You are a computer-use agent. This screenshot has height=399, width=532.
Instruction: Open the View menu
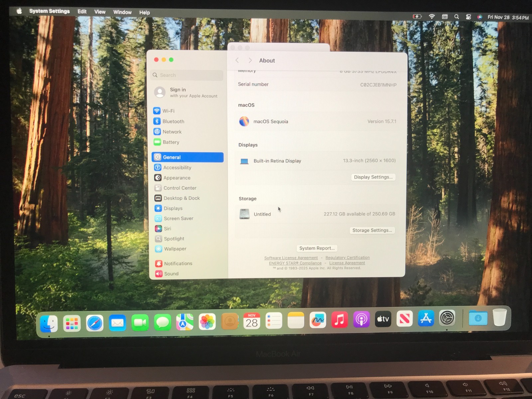click(100, 12)
